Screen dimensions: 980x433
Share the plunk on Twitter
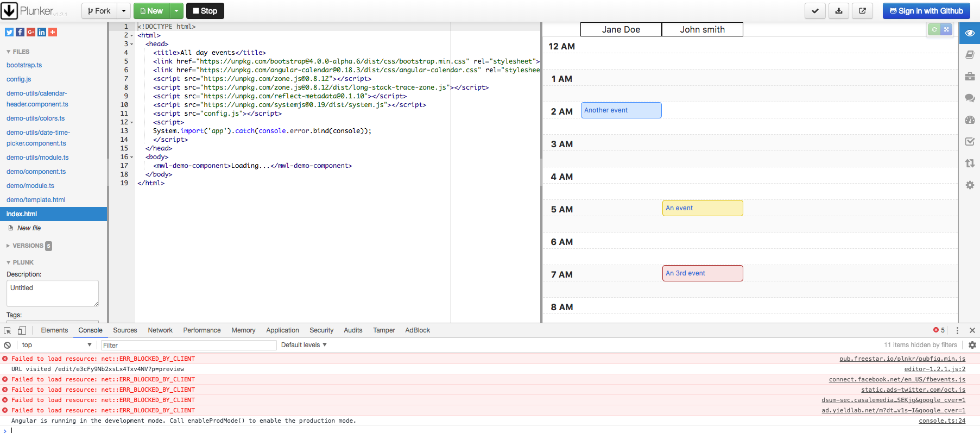click(x=9, y=32)
